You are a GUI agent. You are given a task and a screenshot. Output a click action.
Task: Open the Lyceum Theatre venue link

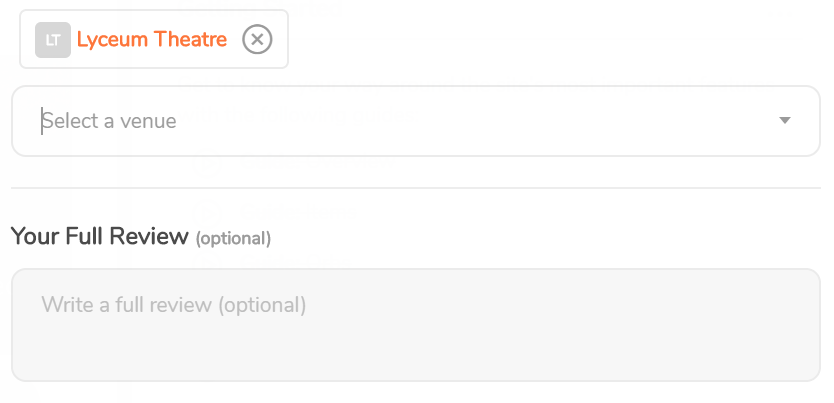[x=152, y=39]
